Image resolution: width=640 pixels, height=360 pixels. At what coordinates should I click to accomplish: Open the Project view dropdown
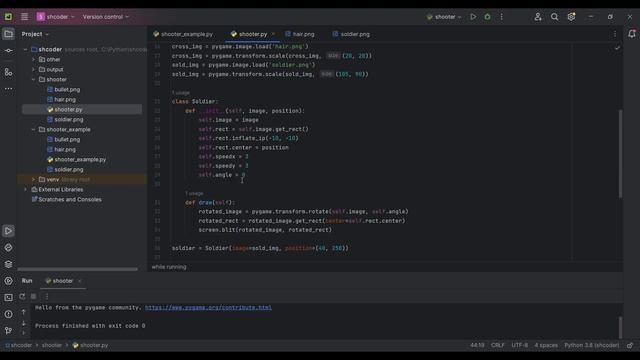click(35, 34)
